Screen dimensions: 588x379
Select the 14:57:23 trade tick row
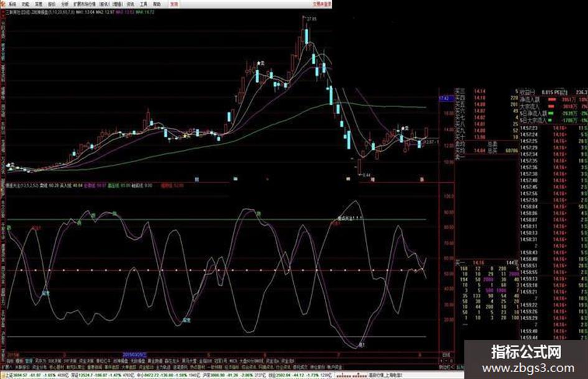554,128
